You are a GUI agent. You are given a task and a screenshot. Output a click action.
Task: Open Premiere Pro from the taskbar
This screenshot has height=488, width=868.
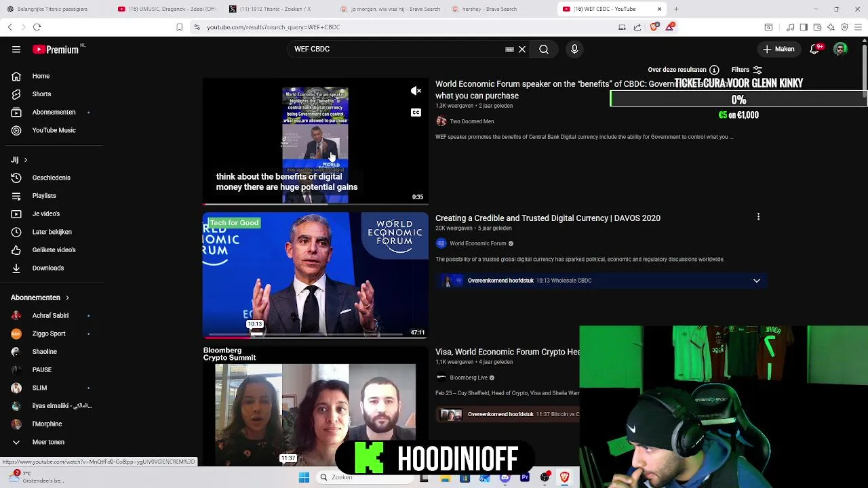(525, 477)
